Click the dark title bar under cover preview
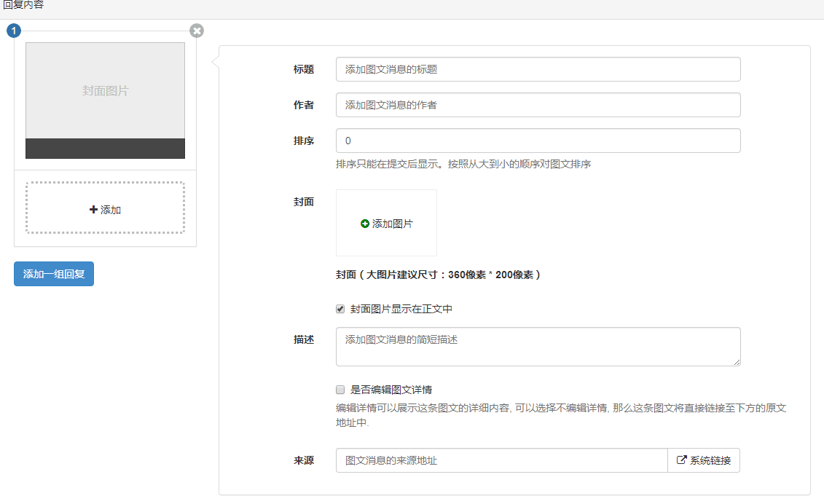 (105, 149)
